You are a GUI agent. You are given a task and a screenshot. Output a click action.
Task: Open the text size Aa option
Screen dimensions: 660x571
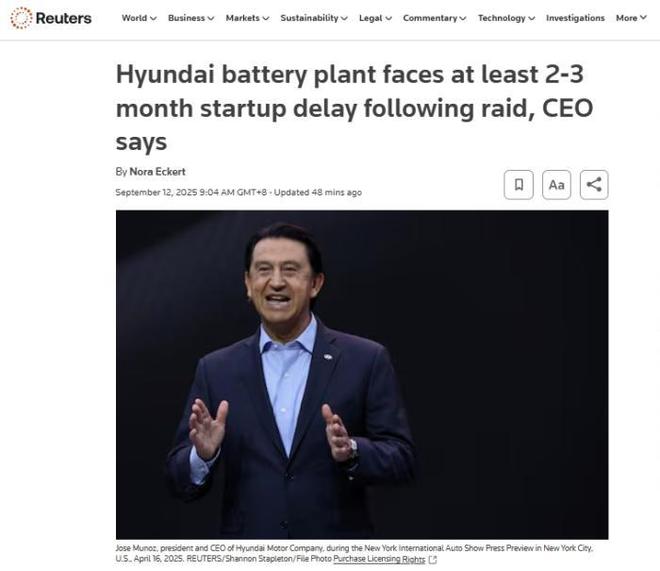click(x=556, y=185)
